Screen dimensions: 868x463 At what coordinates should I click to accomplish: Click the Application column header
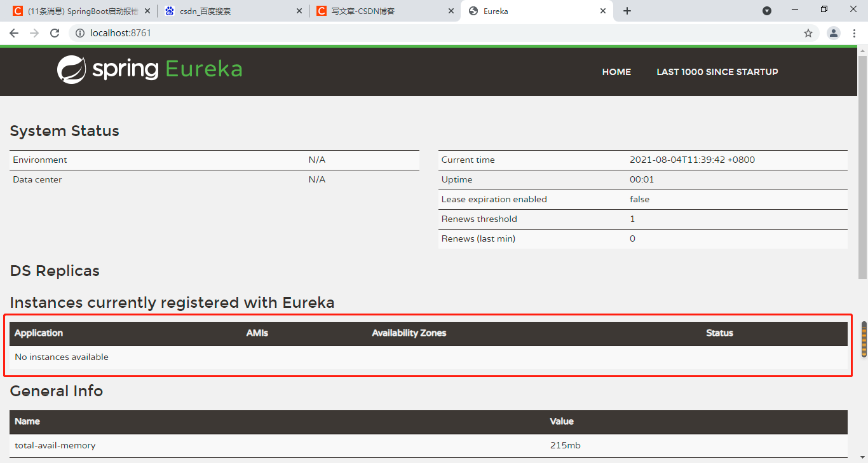point(39,333)
